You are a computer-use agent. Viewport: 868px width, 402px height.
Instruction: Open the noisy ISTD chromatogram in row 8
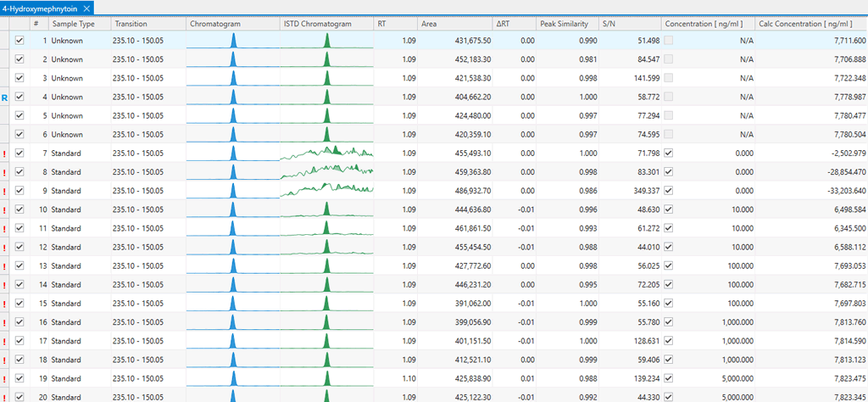[x=326, y=172]
